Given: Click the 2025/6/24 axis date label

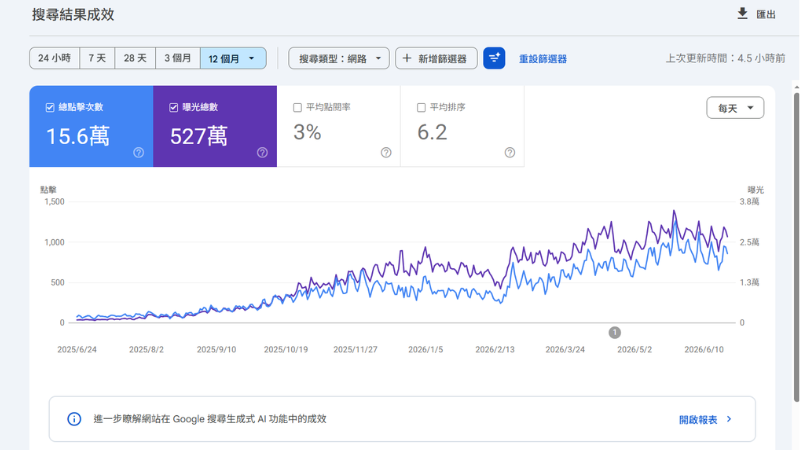Looking at the screenshot, I should (x=77, y=349).
